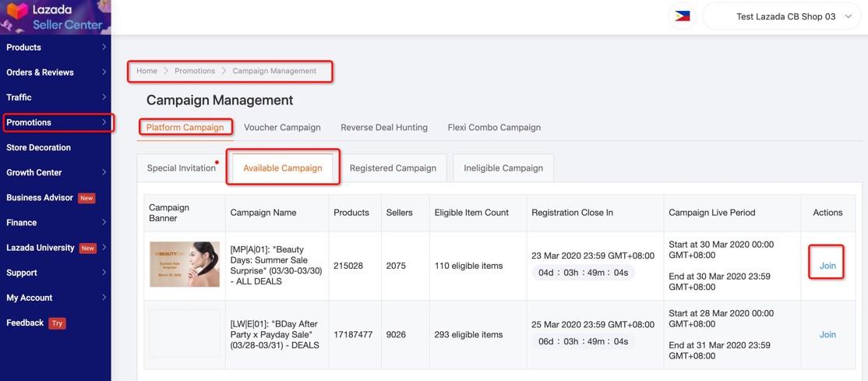Expand the Orders & Reviews menu
Screen dimensions: 868x381
(x=56, y=72)
